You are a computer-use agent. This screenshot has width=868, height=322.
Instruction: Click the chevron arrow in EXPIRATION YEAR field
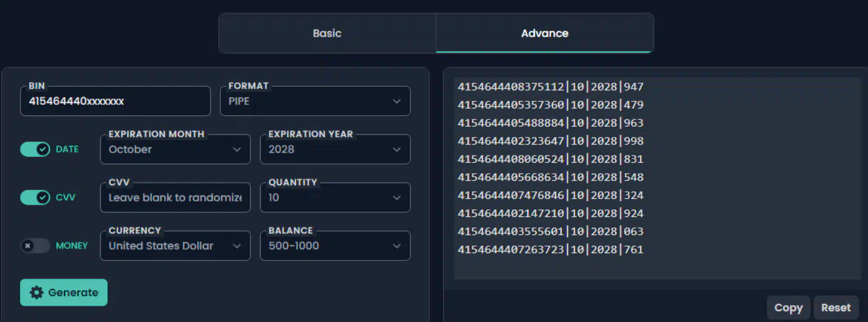pyautogui.click(x=396, y=150)
